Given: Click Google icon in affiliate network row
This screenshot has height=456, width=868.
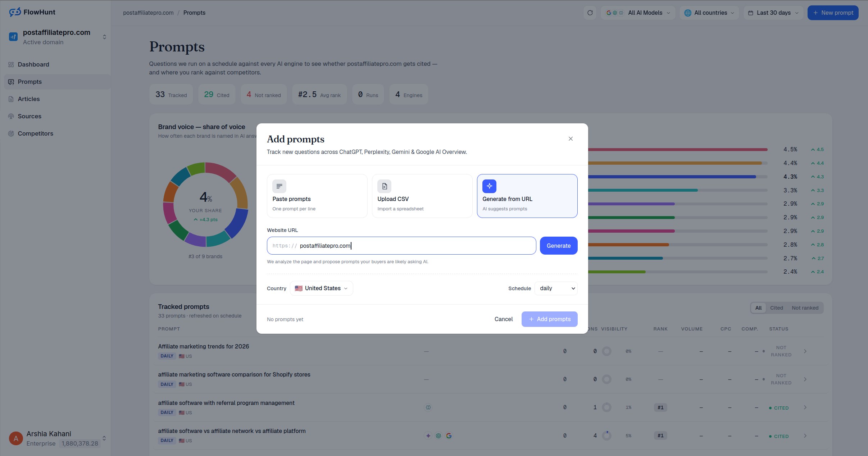Looking at the screenshot, I should (x=449, y=436).
